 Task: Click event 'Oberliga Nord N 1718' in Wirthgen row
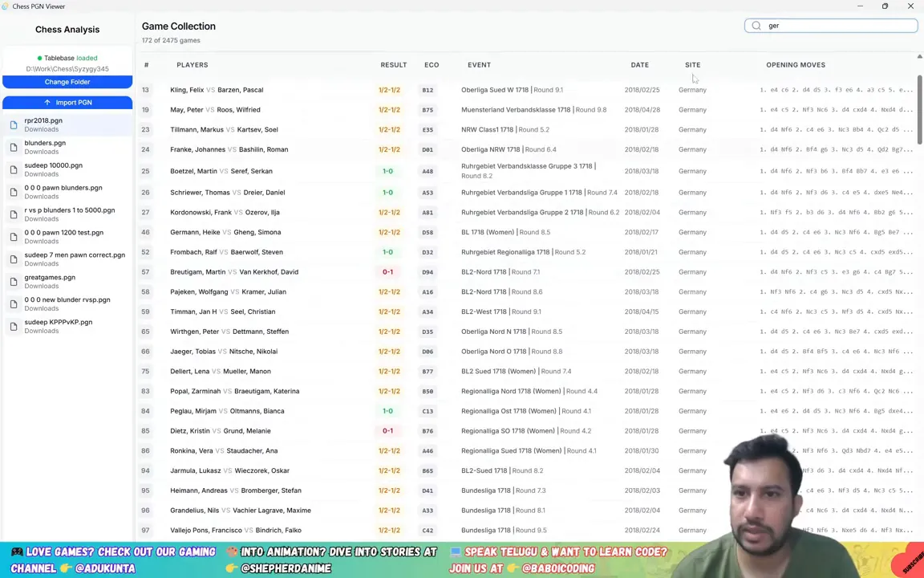tap(494, 332)
